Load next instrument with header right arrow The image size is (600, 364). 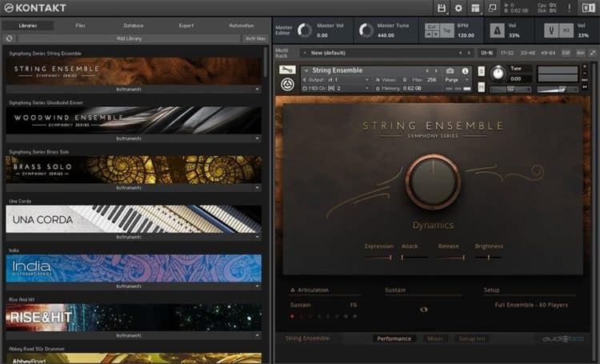[436, 71]
